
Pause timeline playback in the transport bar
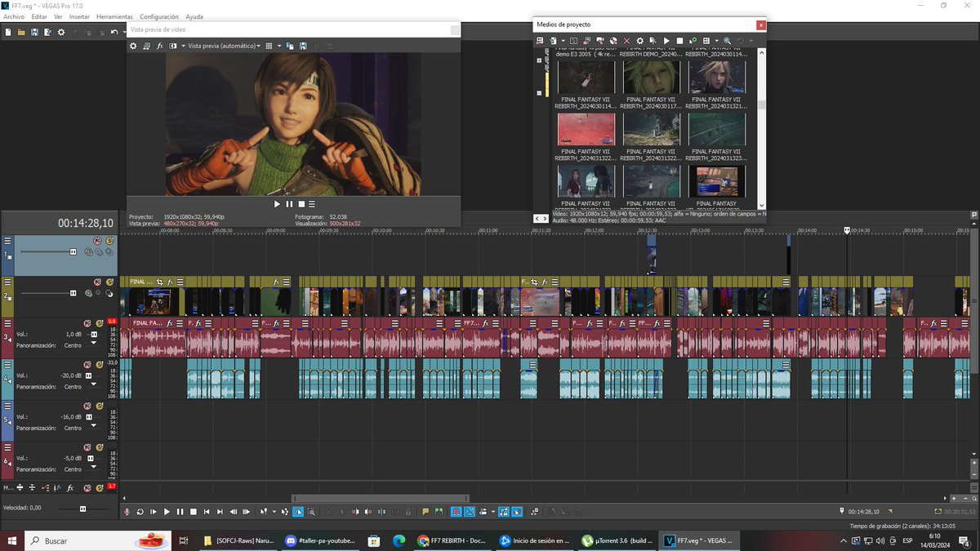point(180,512)
